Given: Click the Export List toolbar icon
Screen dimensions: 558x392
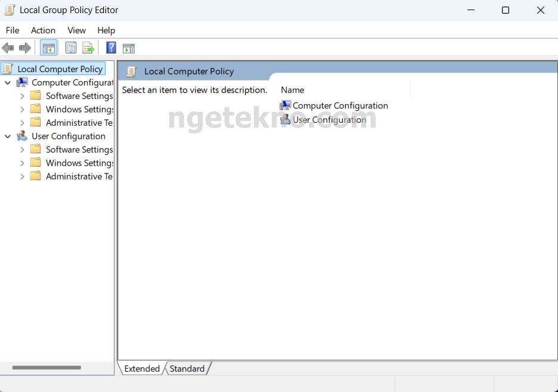Looking at the screenshot, I should coord(88,48).
